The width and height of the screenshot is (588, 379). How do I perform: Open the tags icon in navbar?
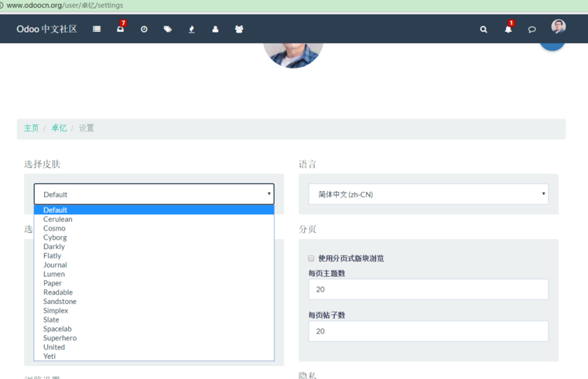pyautogui.click(x=168, y=29)
